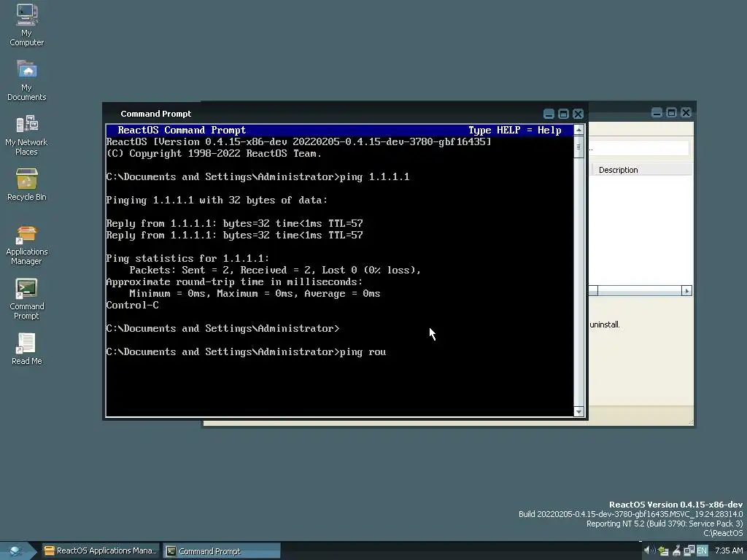Select the My Network Places desktop icon
Image resolution: width=747 pixels, height=560 pixels.
point(27,135)
